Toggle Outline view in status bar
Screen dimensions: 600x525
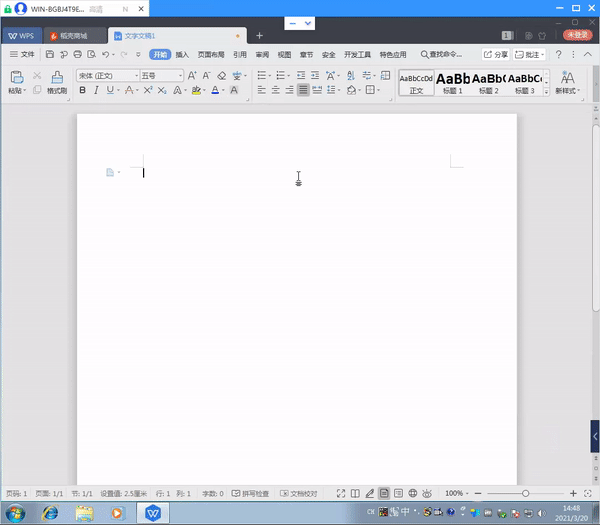(x=398, y=493)
